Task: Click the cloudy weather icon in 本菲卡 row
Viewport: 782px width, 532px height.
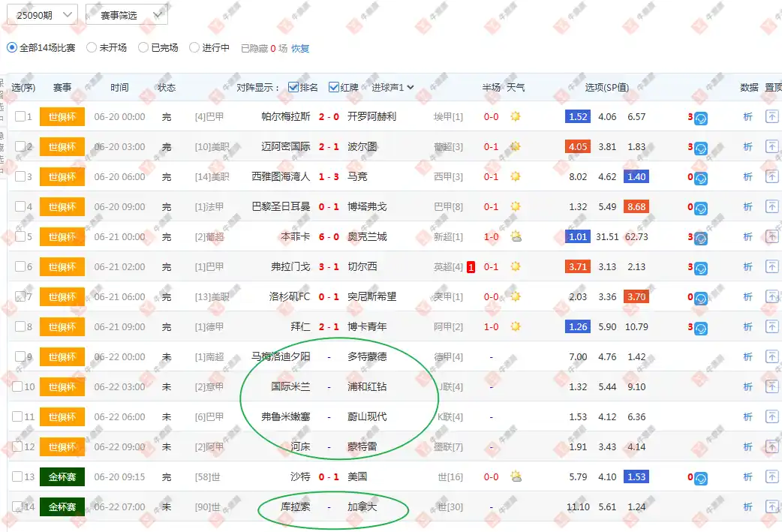Action: point(516,236)
